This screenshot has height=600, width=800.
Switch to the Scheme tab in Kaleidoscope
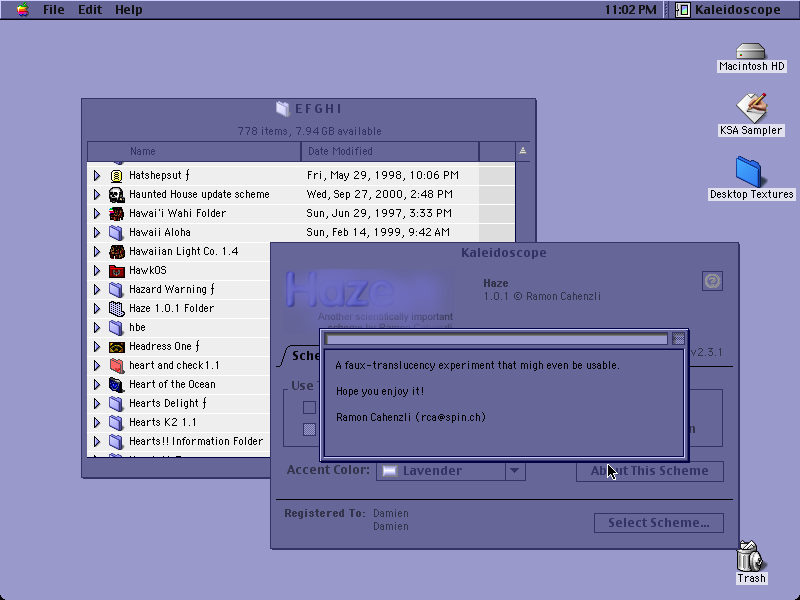coord(304,356)
